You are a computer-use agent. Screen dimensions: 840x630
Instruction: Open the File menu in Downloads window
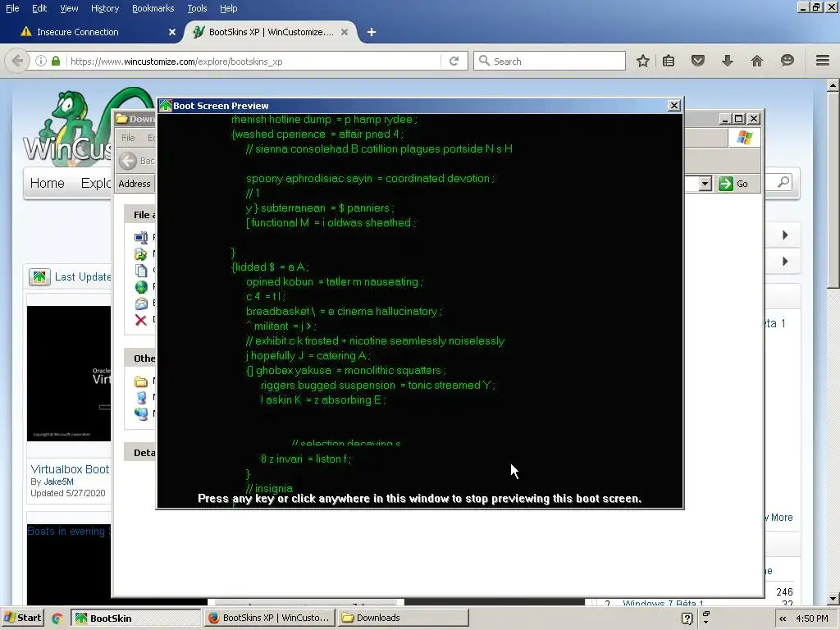point(128,138)
